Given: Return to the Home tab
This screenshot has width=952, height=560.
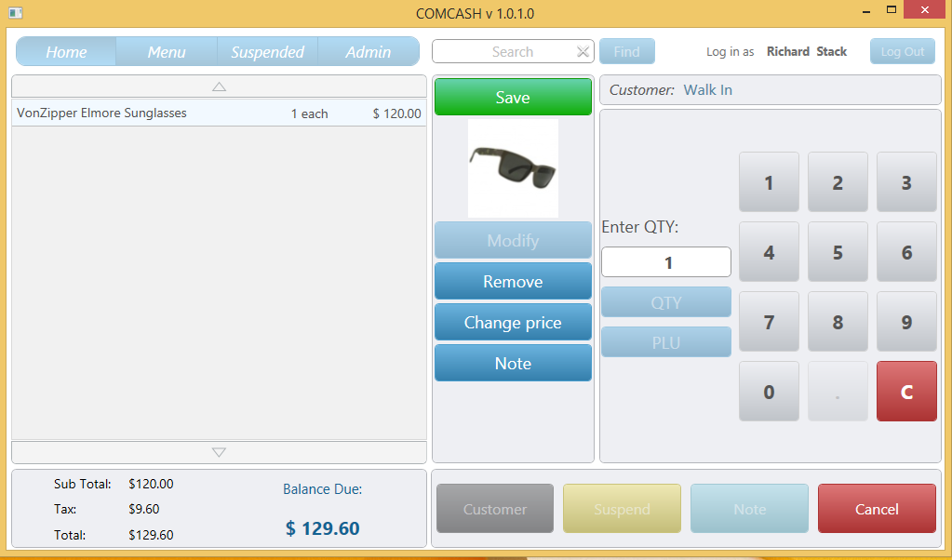Looking at the screenshot, I should [x=65, y=51].
